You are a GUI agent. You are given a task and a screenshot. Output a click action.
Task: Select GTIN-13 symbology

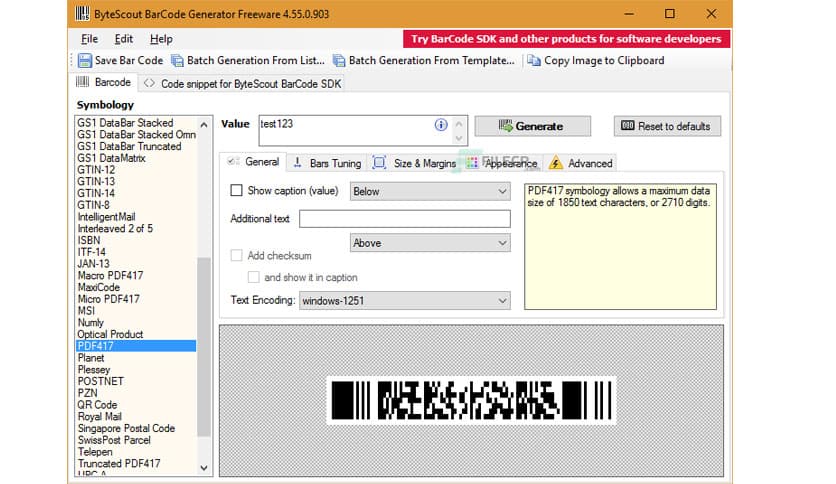click(96, 181)
